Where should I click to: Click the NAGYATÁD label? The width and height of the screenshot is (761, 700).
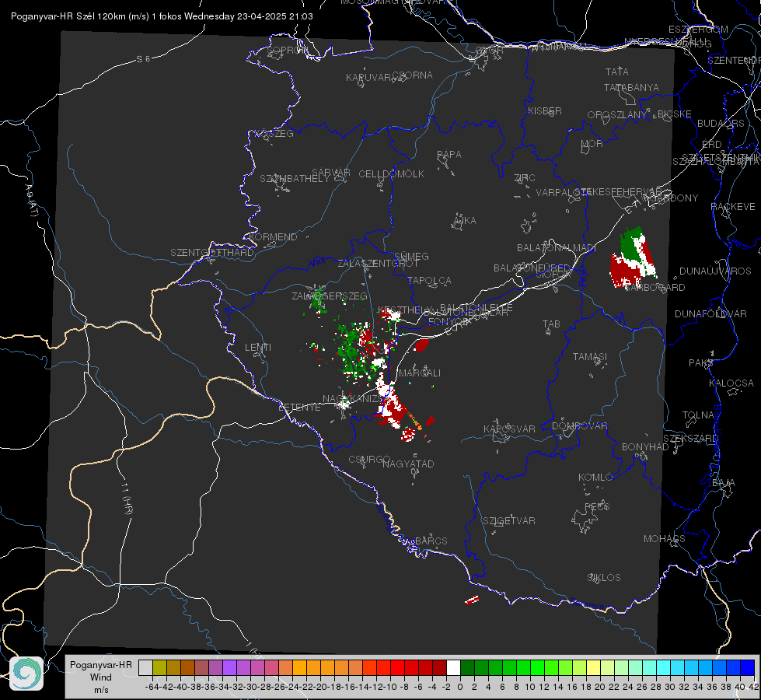(408, 464)
